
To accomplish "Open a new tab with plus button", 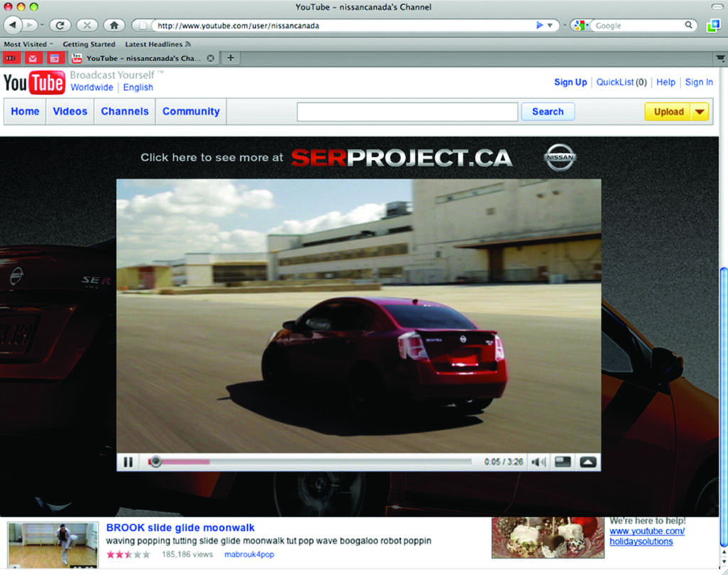I will click(230, 58).
